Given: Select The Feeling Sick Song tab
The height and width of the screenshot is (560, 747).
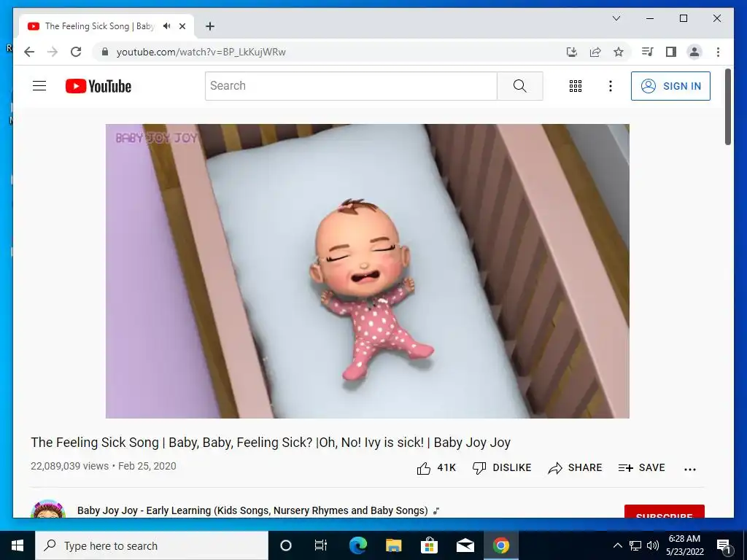Looking at the screenshot, I should [99, 26].
